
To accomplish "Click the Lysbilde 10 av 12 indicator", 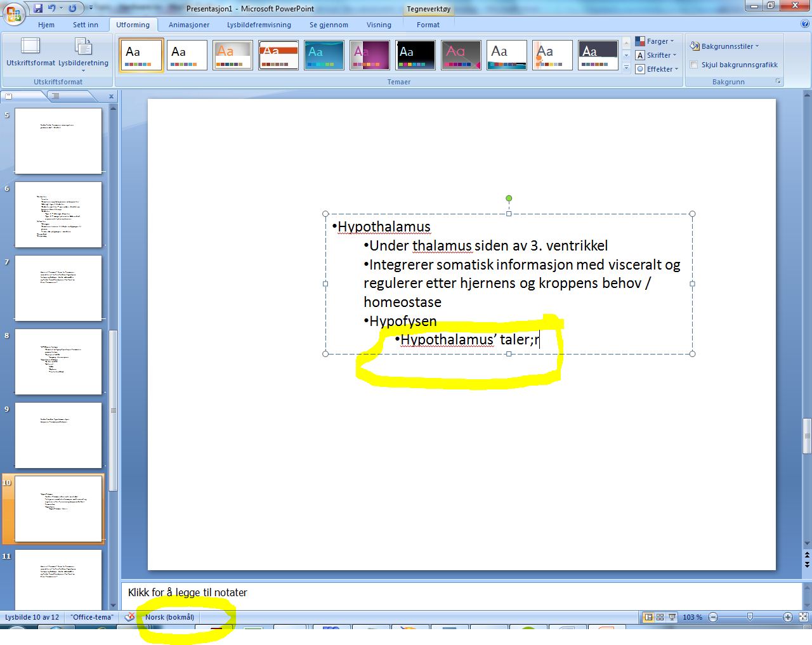I will click(x=32, y=617).
